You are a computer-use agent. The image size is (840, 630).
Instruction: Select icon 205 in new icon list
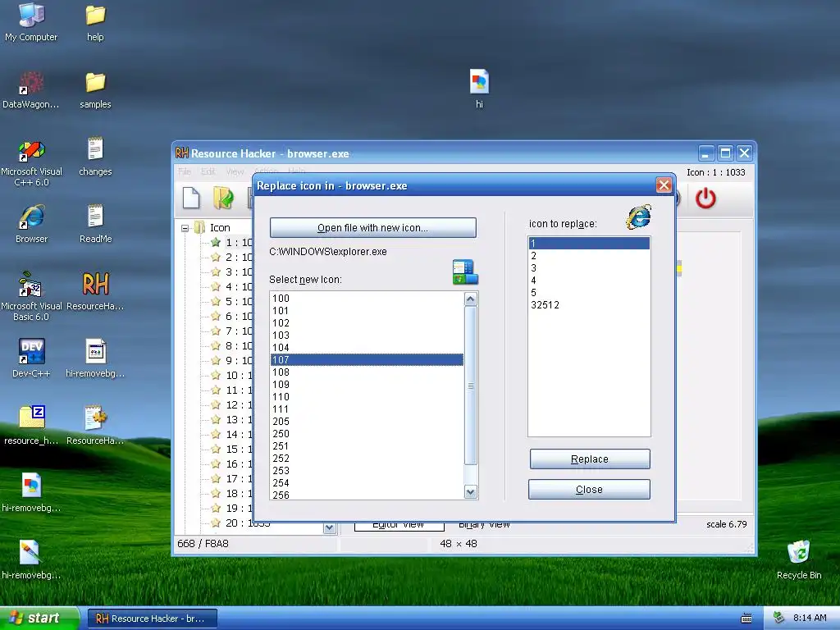point(367,422)
